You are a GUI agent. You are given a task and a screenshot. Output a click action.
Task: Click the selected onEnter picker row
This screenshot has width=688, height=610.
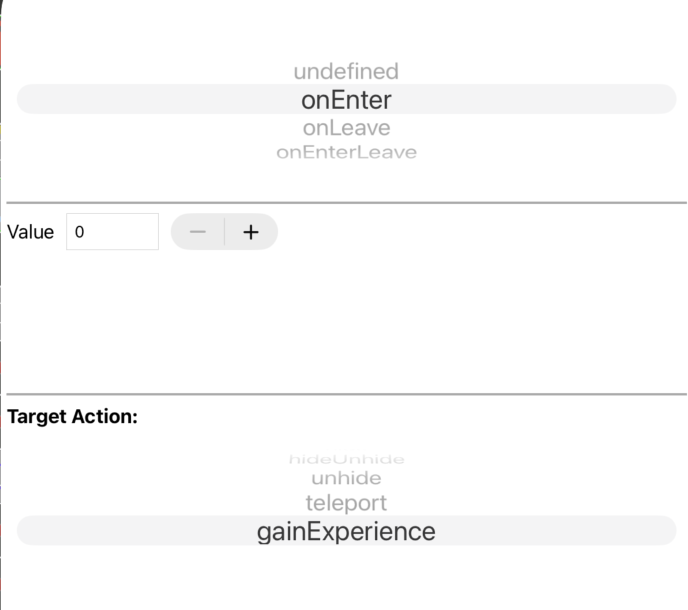coord(346,100)
